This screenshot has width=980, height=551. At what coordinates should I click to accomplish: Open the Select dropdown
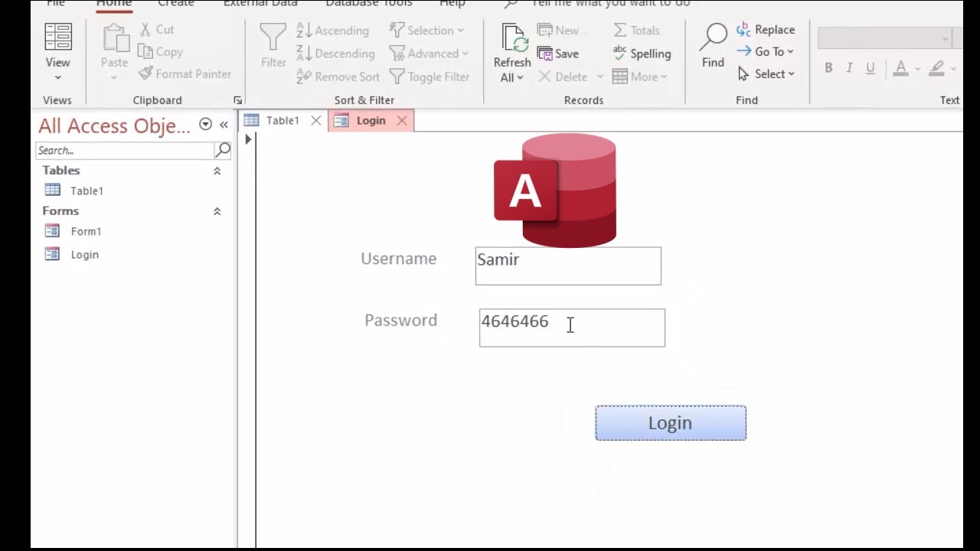766,74
